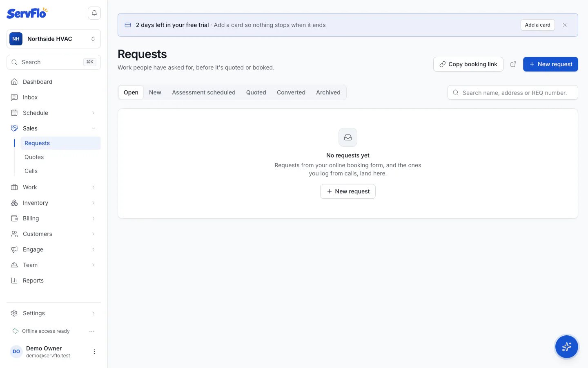Click the demo@servflo.test email text
Image resolution: width=588 pixels, height=368 pixels.
coord(48,356)
